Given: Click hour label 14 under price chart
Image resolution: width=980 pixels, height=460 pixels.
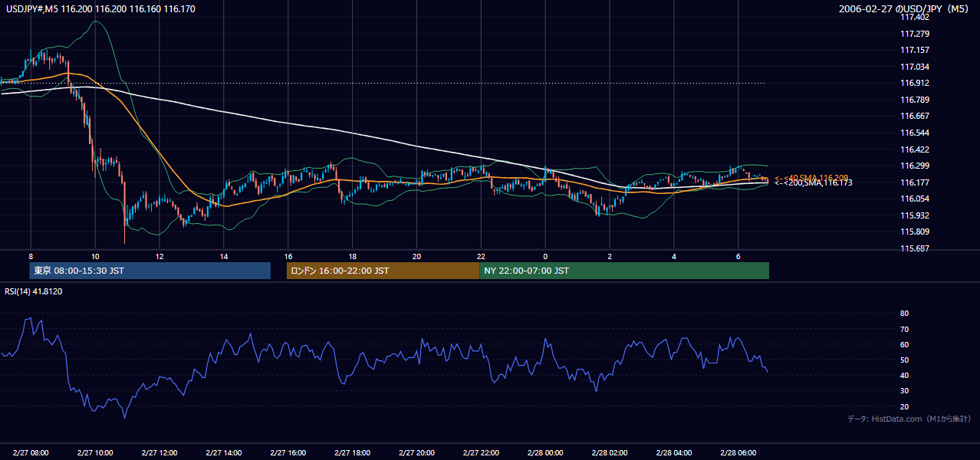Looking at the screenshot, I should tap(224, 255).
